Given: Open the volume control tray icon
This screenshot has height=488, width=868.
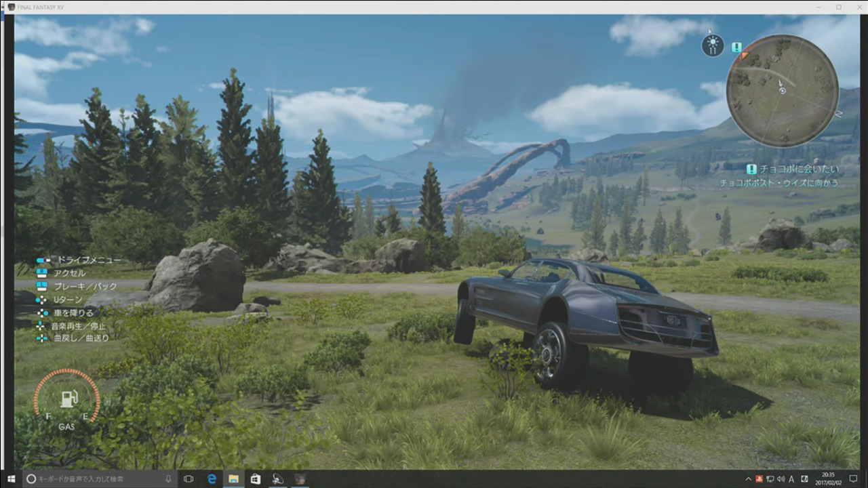Looking at the screenshot, I should click(781, 479).
